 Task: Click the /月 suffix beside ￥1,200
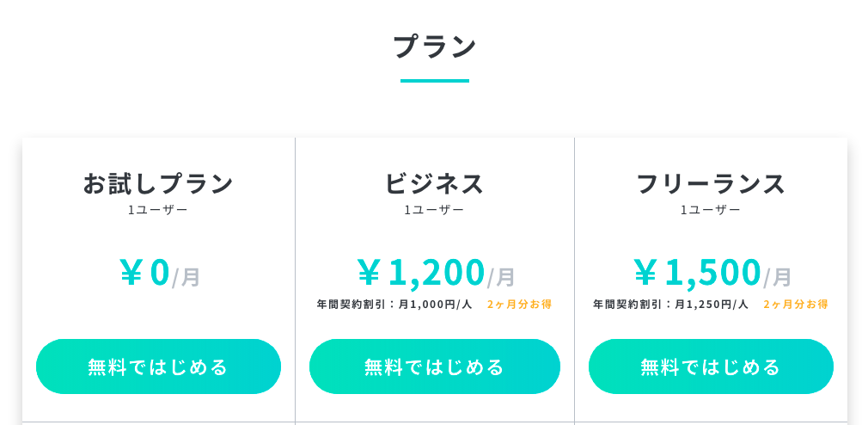pos(501,276)
